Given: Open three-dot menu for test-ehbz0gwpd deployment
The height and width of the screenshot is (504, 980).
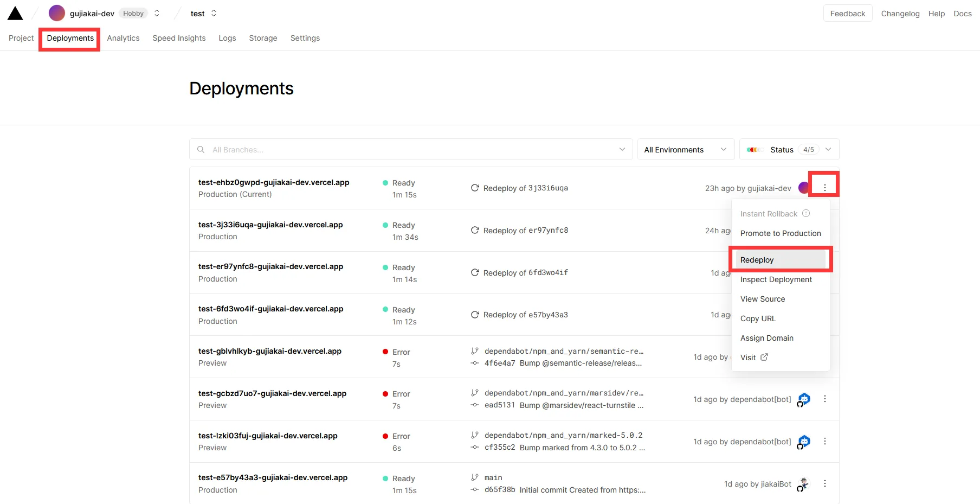Looking at the screenshot, I should (825, 188).
